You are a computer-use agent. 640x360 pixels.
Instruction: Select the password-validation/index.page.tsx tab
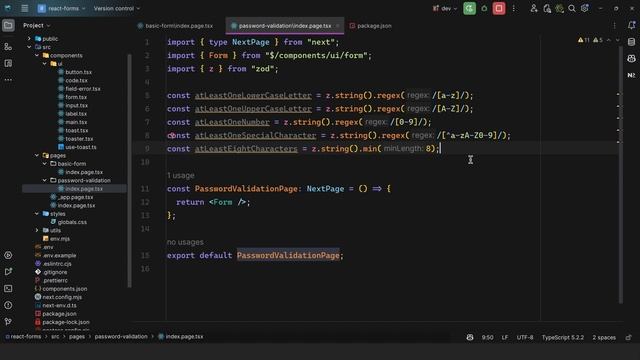[285, 25]
